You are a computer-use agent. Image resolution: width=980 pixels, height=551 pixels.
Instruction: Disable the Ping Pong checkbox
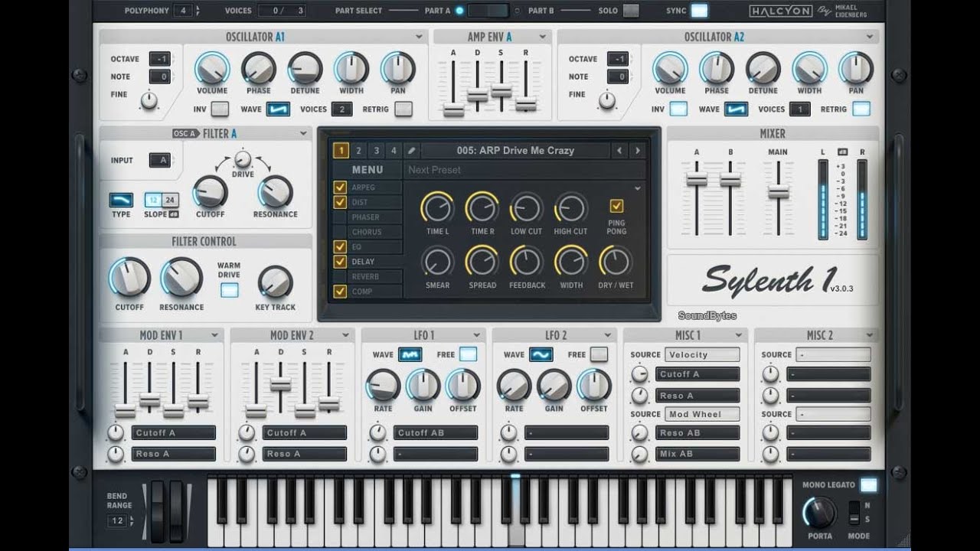pos(616,206)
